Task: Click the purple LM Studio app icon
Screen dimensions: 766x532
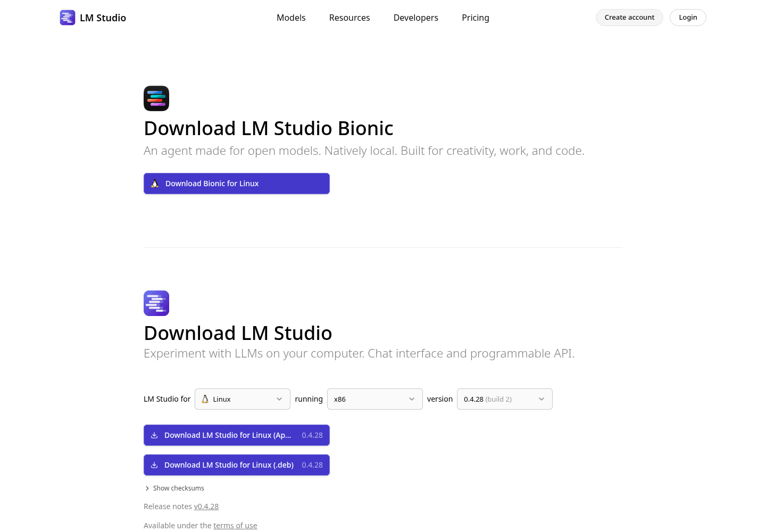Action: pos(156,303)
